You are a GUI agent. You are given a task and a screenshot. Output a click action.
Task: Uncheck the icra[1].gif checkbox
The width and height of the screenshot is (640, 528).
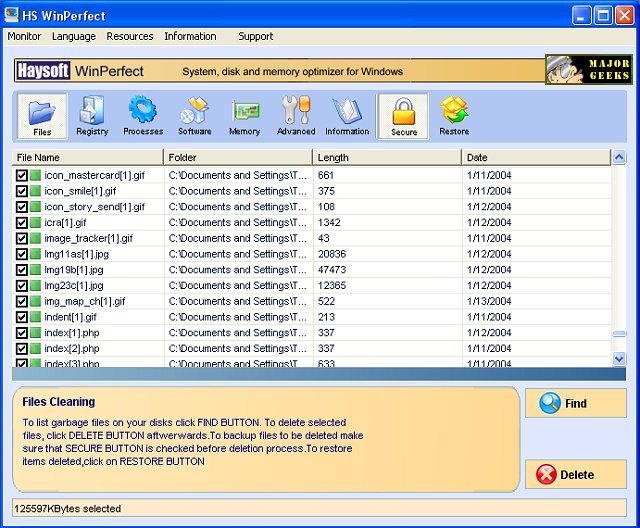22,222
